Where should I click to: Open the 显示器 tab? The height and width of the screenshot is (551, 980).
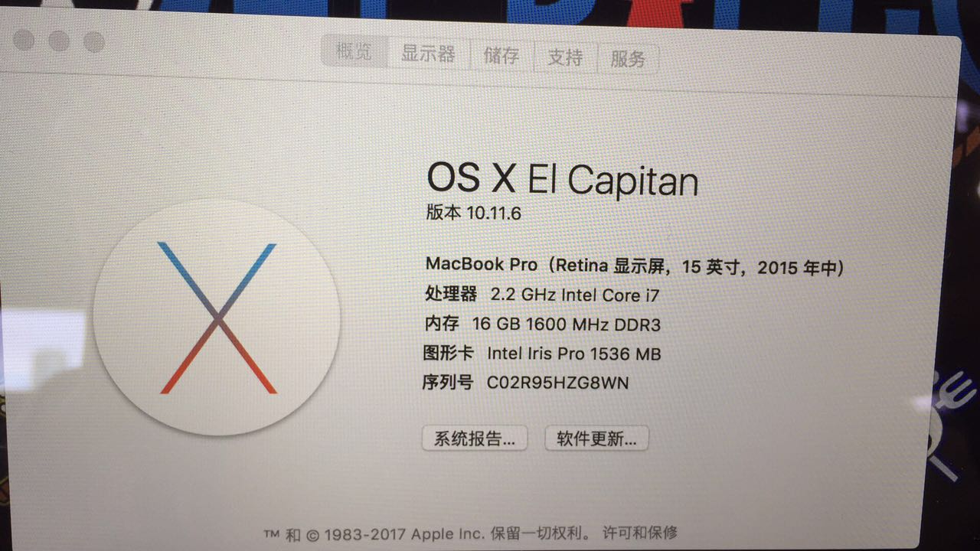(x=428, y=54)
